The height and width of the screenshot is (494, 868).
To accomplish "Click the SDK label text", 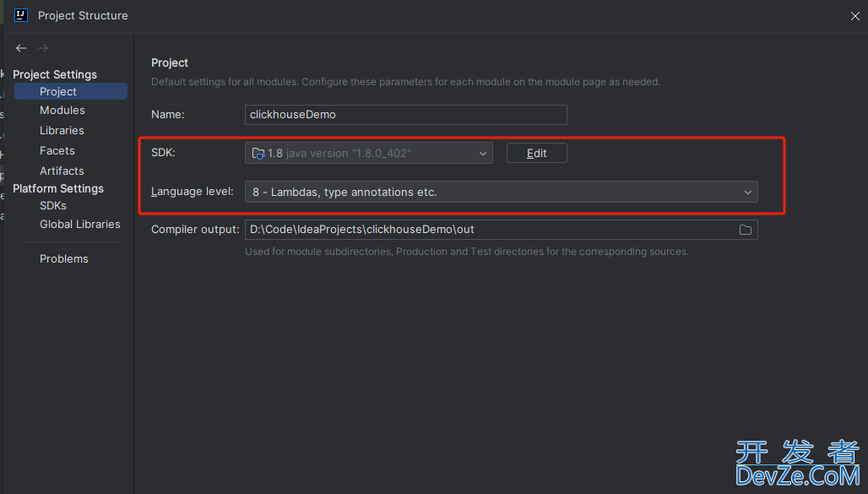I will tap(163, 152).
